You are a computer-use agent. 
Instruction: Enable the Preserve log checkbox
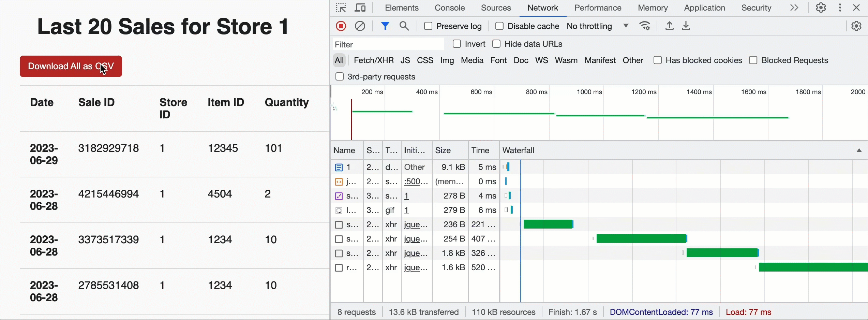pos(428,26)
